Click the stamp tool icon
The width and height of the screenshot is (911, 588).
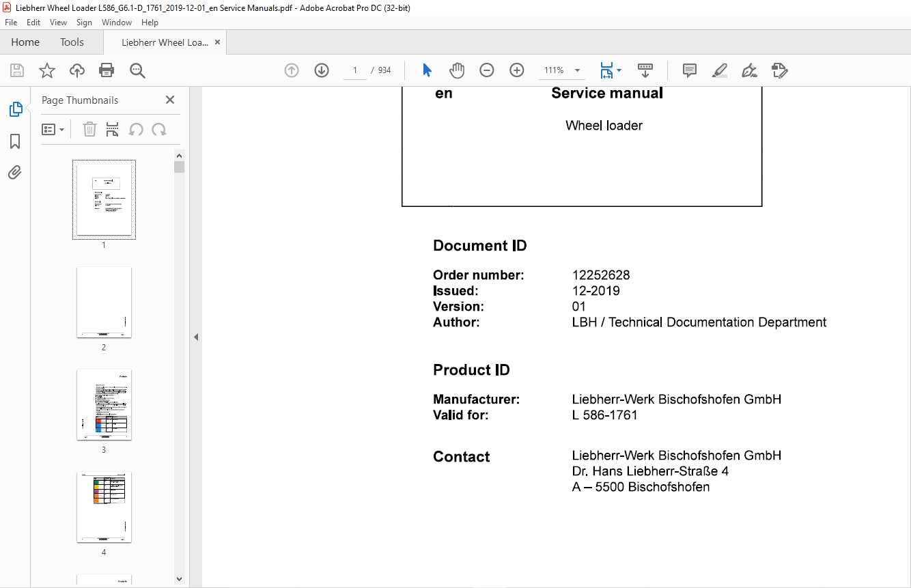pyautogui.click(x=779, y=70)
